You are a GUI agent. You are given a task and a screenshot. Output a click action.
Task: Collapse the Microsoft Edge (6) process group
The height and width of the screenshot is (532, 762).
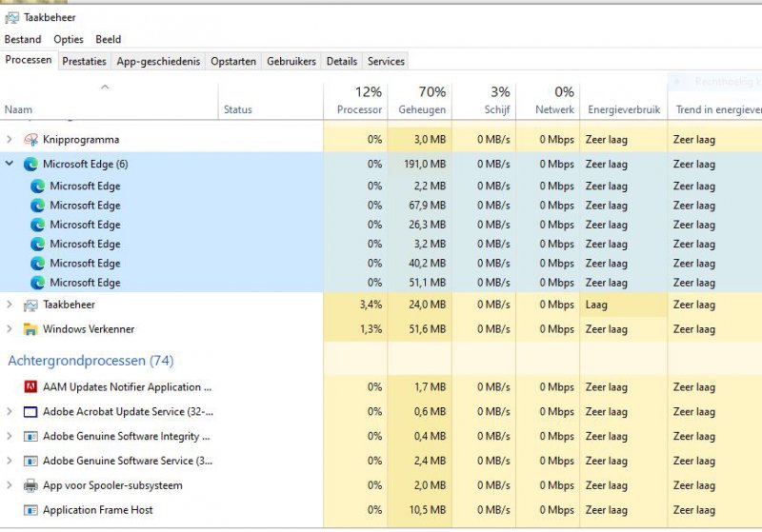[10, 165]
